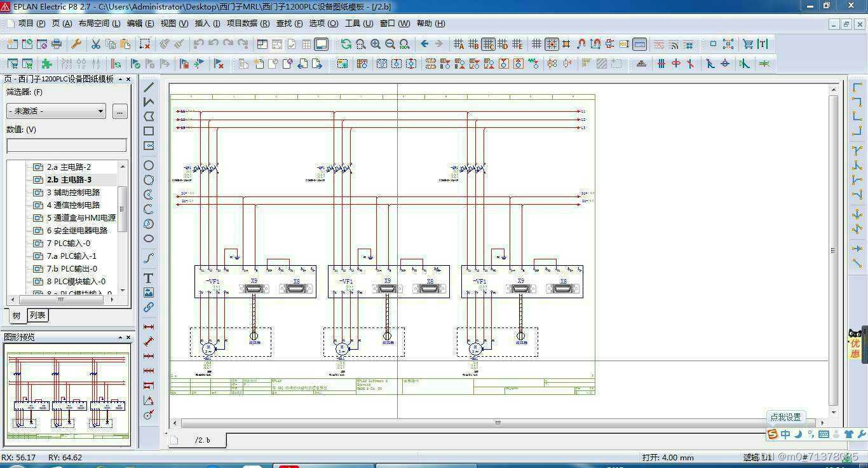
Task: Toggle object snap magnet icon
Action: point(581,44)
